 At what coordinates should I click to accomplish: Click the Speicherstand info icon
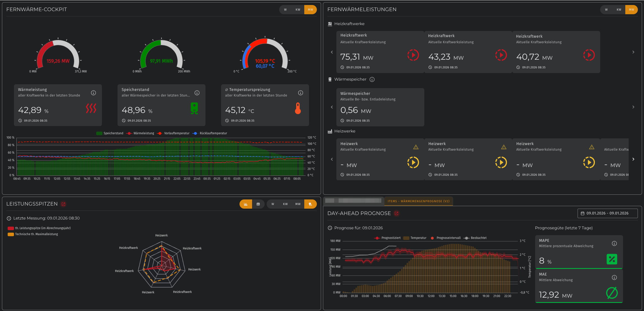197,93
